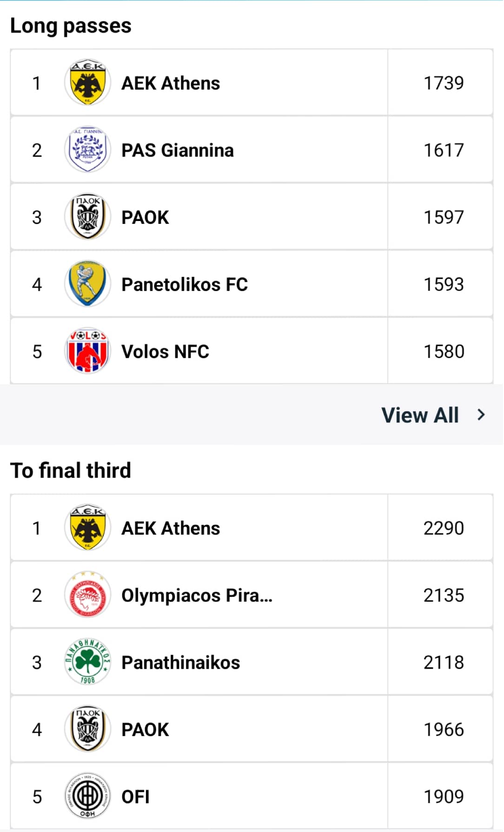This screenshot has width=504, height=832.
Task: Tap the PAS Giannina club crest
Action: [87, 150]
